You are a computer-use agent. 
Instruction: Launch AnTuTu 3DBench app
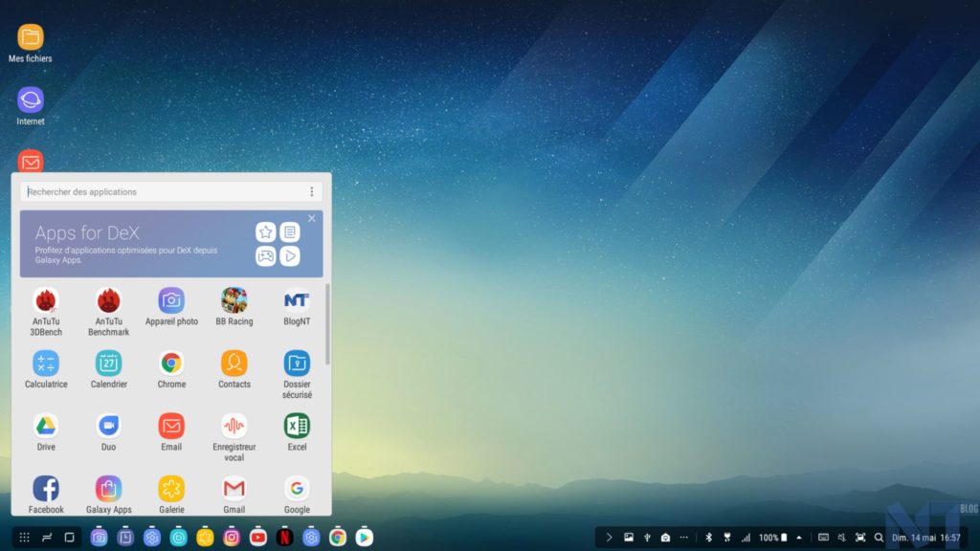tap(46, 312)
